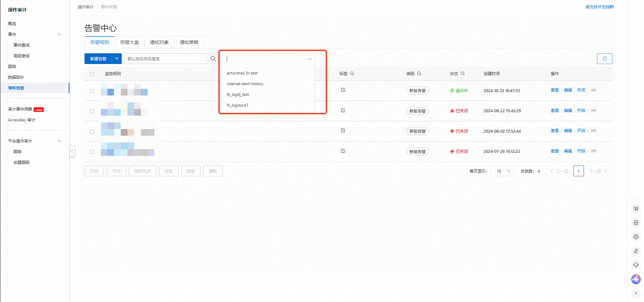
Task: Open the APP icon in the right sidebar
Action: (636, 223)
